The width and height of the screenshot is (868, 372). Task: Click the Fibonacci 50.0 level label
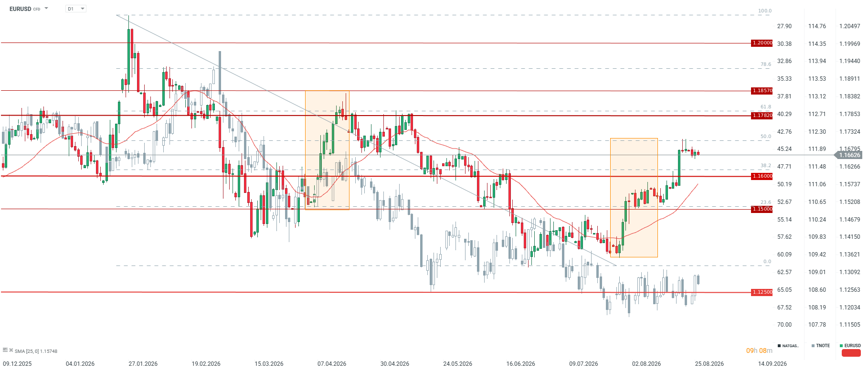point(766,137)
